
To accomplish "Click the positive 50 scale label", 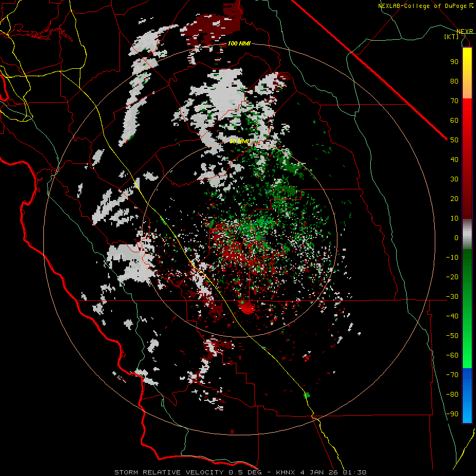I will [x=454, y=140].
